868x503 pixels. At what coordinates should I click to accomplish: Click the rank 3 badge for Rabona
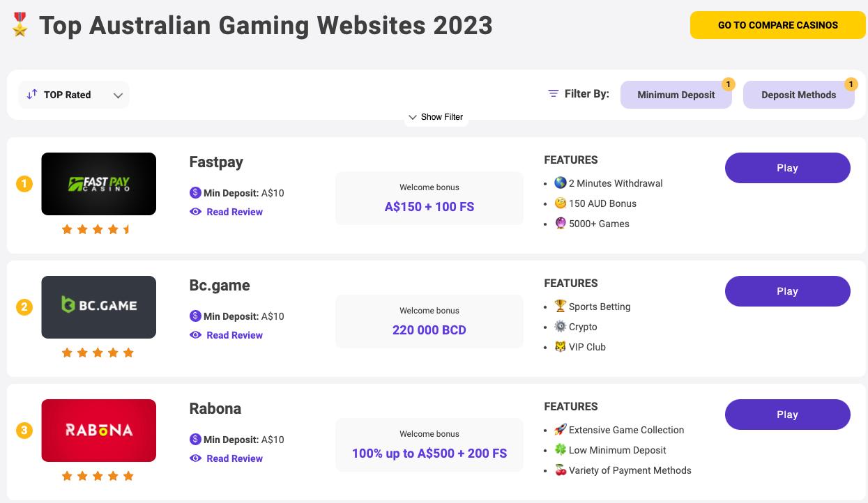[24, 431]
